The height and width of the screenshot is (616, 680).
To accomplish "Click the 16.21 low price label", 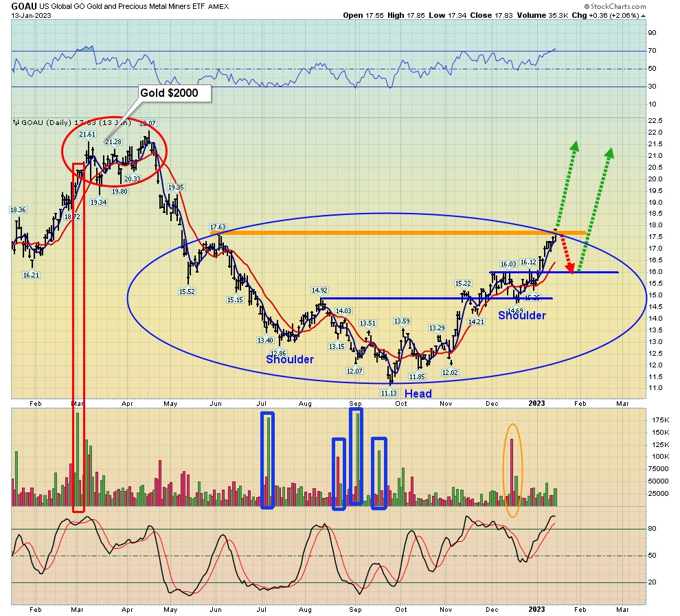I will click(31, 275).
